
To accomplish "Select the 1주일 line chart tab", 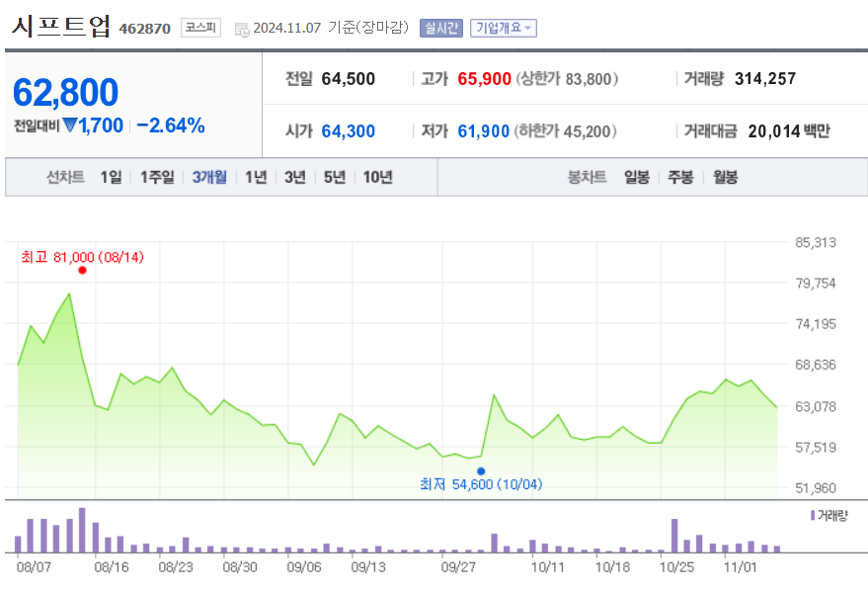I will tap(157, 177).
